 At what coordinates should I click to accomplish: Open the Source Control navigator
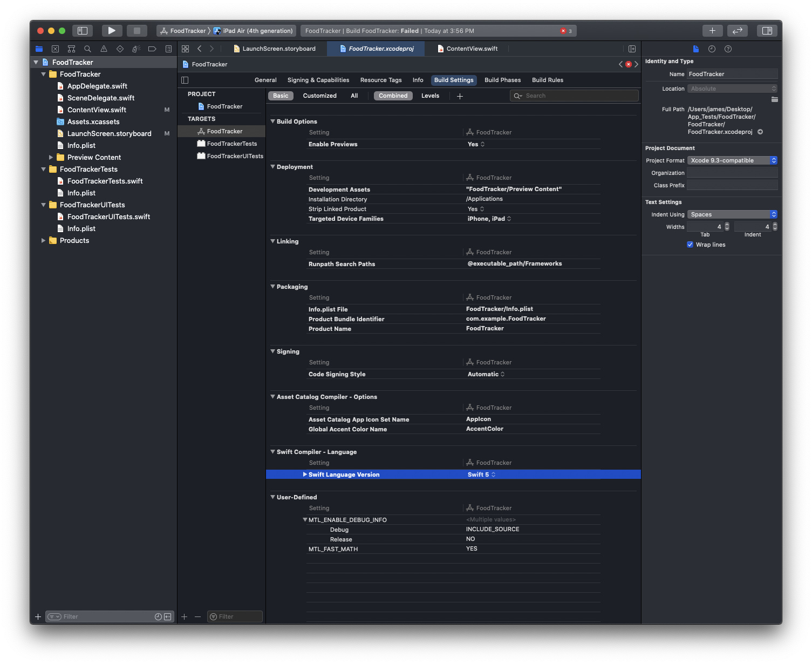[x=55, y=49]
